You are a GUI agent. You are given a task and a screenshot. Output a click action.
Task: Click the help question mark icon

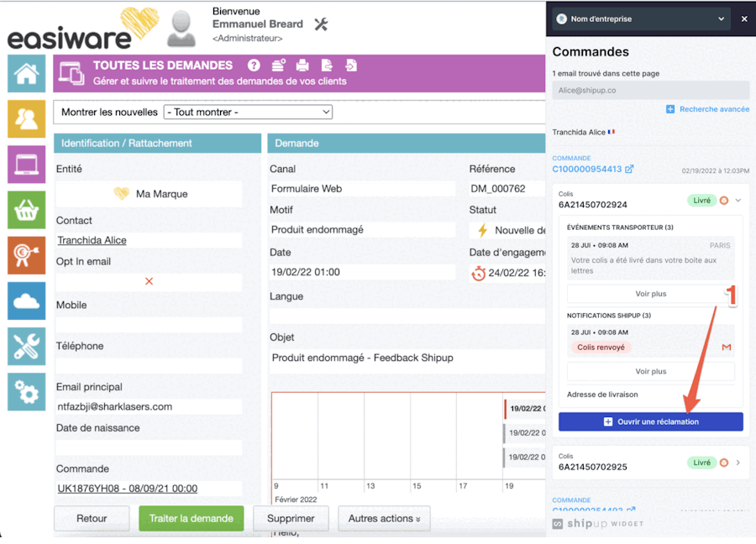pyautogui.click(x=254, y=65)
